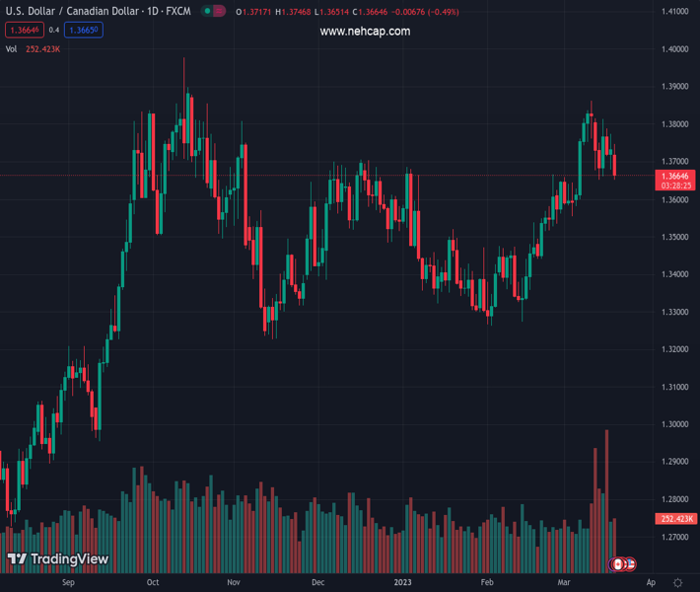The width and height of the screenshot is (700, 592).
Task: Click the Nov label on time axis
Action: coord(234,582)
